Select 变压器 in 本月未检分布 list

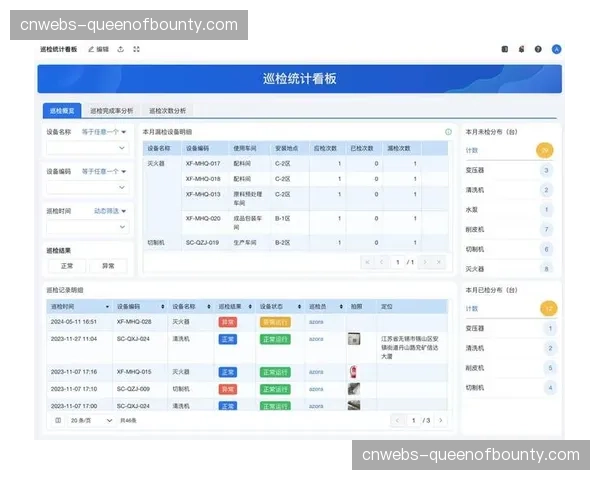[x=509, y=170]
